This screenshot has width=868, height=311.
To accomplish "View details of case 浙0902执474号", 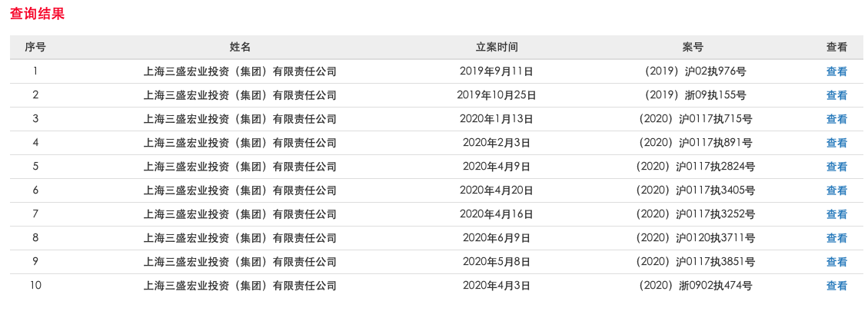I will [x=836, y=286].
